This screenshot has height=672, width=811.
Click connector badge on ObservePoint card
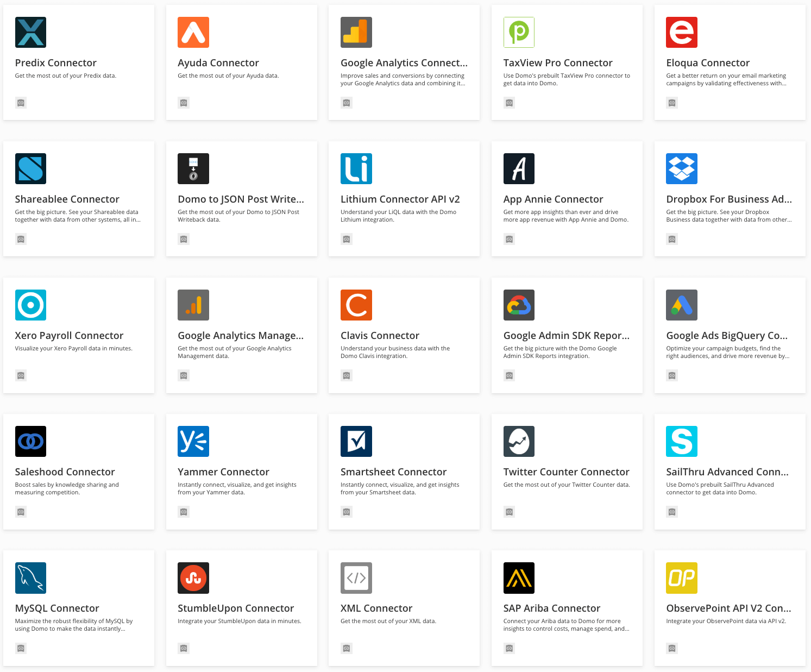[x=672, y=648]
